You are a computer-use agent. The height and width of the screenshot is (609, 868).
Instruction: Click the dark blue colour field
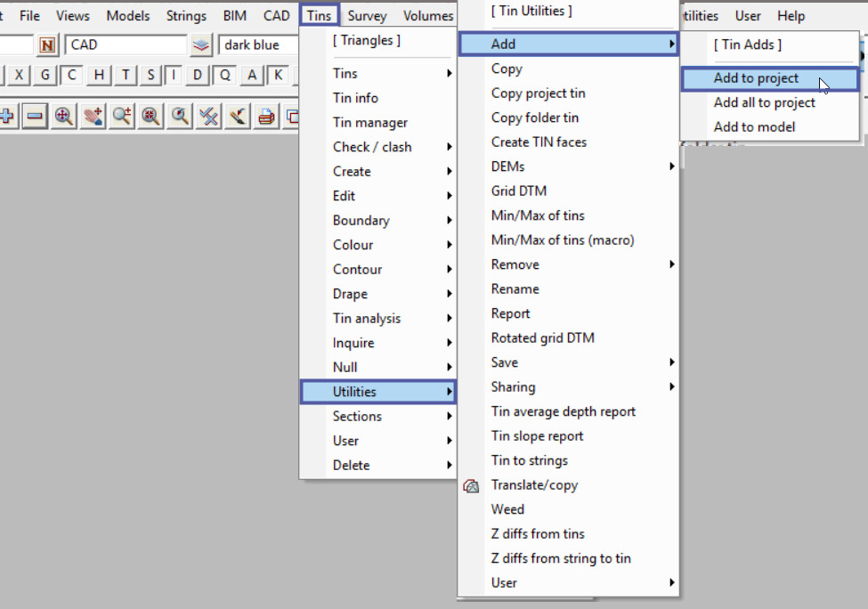point(258,45)
